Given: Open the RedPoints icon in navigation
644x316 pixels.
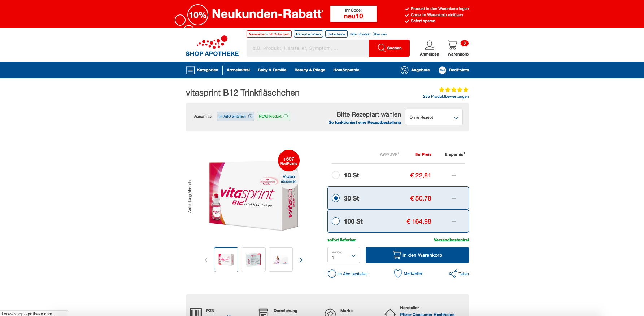Looking at the screenshot, I should tap(442, 70).
